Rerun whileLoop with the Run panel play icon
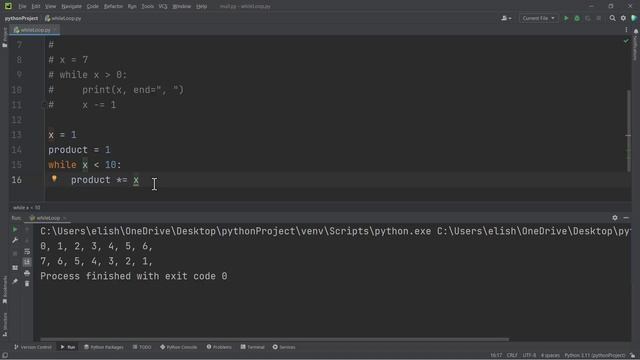Image resolution: width=640 pixels, height=360 pixels. (x=15, y=230)
